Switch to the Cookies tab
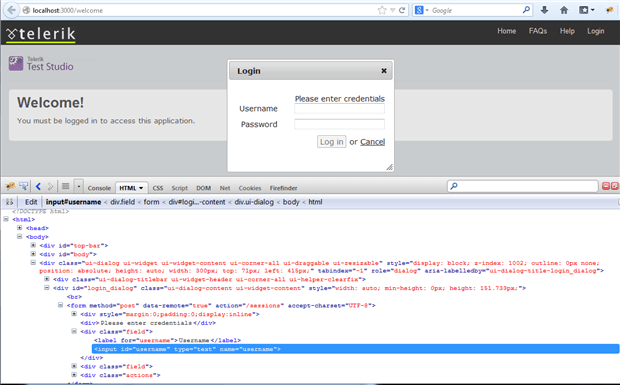620x385 pixels. [x=250, y=188]
